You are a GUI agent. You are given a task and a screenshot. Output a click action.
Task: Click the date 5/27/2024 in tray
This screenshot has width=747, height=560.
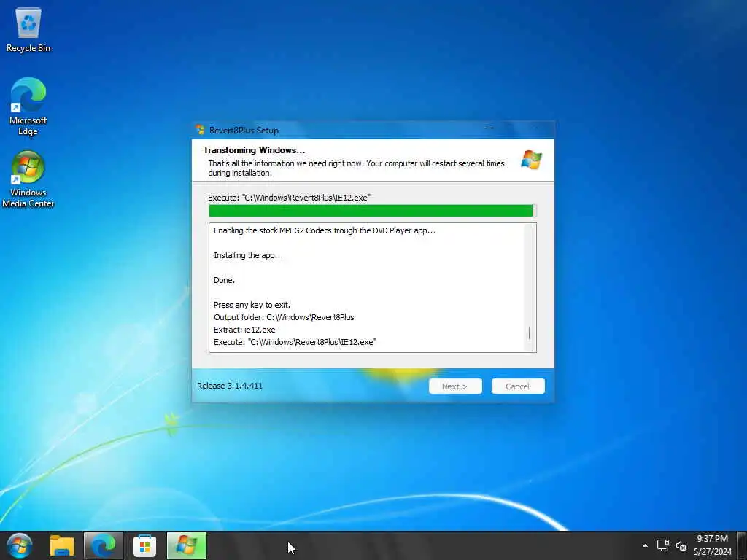(712, 552)
